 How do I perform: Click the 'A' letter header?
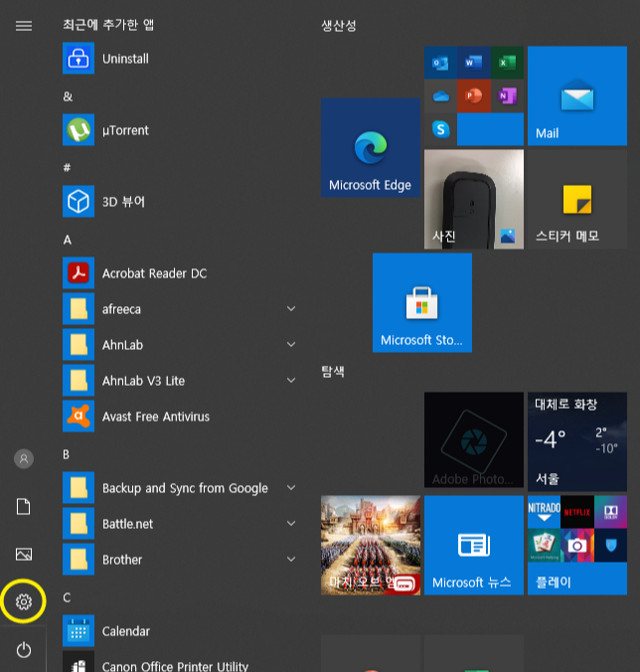tap(68, 240)
